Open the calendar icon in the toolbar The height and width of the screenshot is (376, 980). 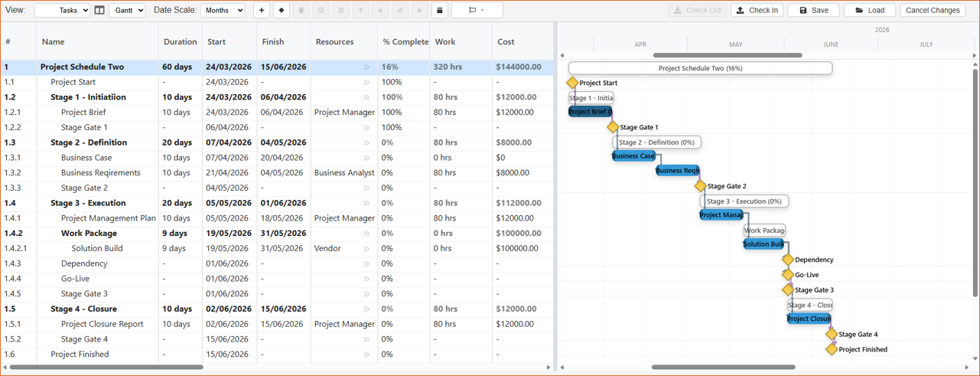pos(440,11)
